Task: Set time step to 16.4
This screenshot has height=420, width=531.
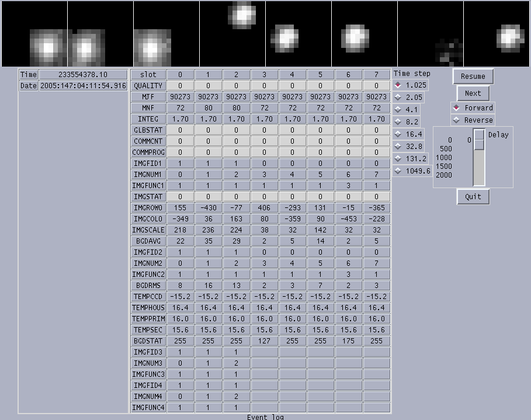Action: (408, 134)
